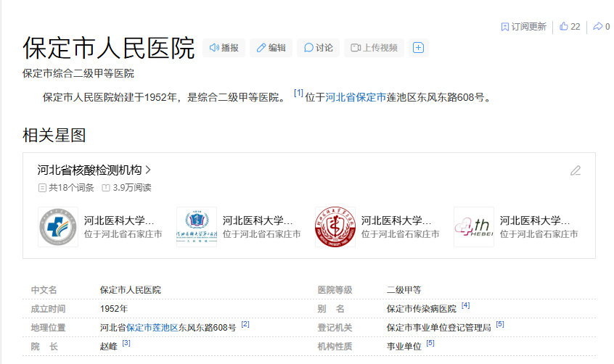Click 保定市莲池区 link in 地理位置 row

point(152,328)
